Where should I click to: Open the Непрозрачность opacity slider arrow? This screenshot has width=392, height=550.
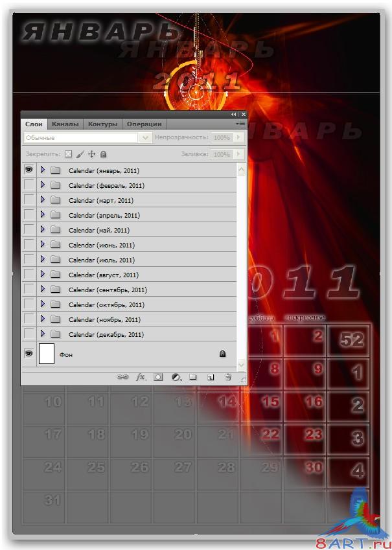[x=238, y=137]
